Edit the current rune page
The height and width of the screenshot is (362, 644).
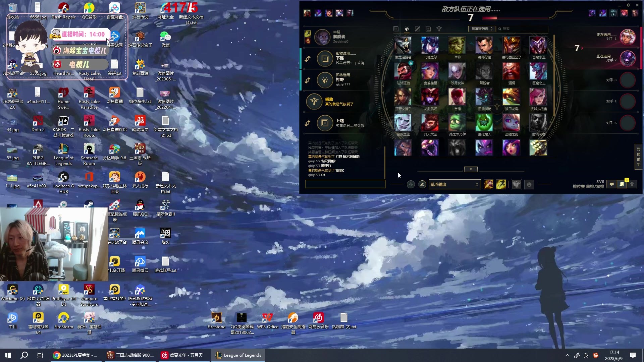coord(422,184)
